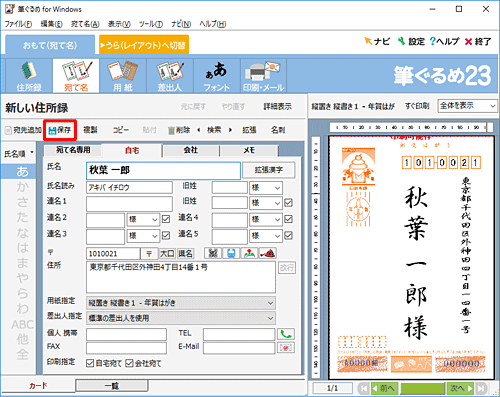The image size is (500, 397).
Task: Click the green telephone dial icon
Action: (x=286, y=334)
